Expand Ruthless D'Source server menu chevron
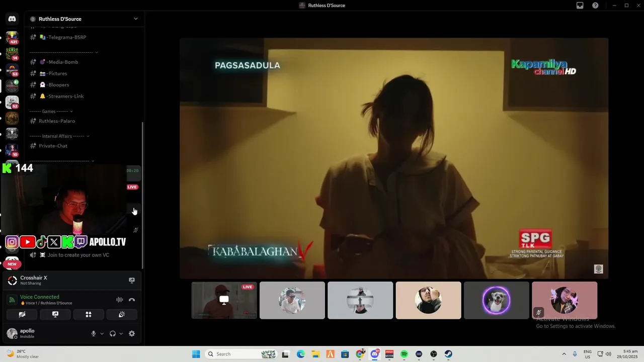Viewport: 644px width, 362px height. 135,19
